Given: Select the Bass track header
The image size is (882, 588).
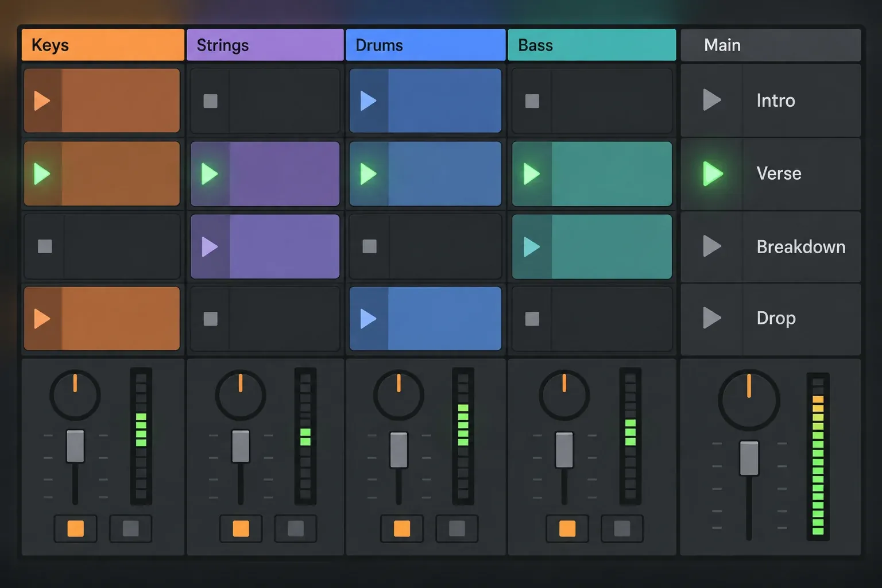Looking at the screenshot, I should tap(592, 45).
